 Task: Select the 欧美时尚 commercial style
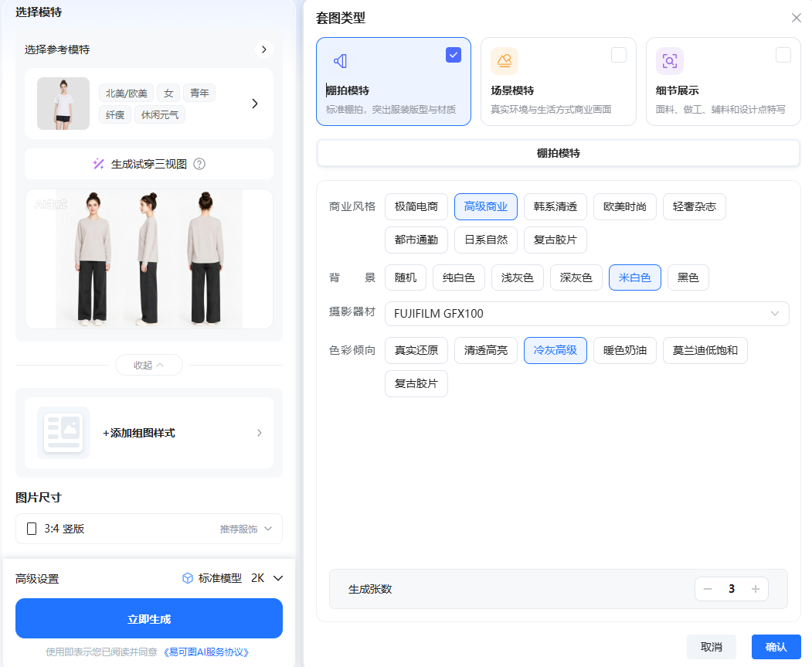click(x=625, y=206)
